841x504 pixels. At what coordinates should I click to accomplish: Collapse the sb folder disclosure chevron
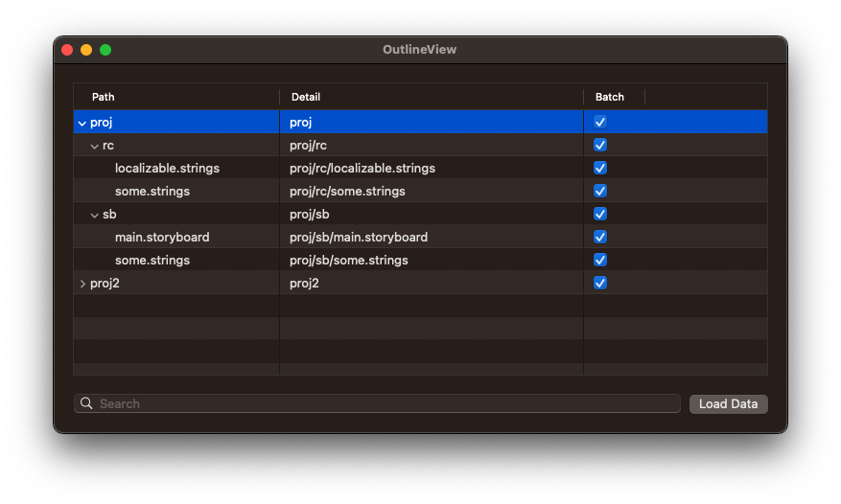click(94, 215)
